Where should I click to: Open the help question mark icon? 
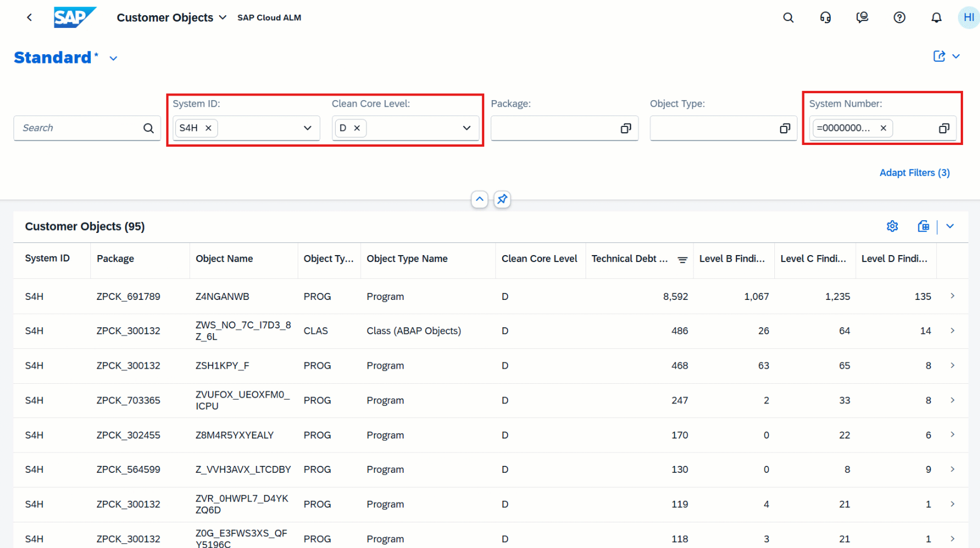tap(899, 17)
